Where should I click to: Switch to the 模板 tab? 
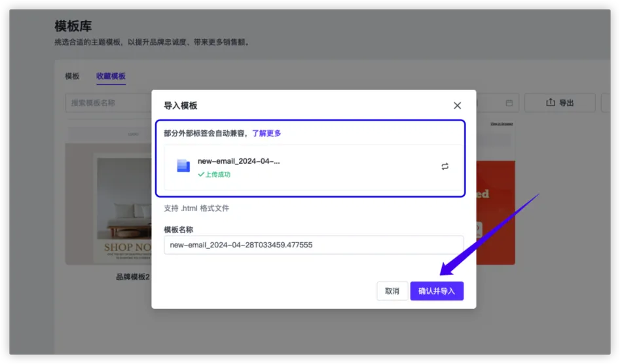[x=72, y=76]
